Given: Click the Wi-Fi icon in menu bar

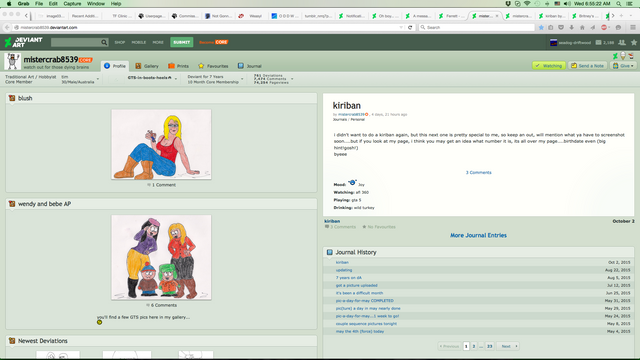Looking at the screenshot, I should 527,4.
